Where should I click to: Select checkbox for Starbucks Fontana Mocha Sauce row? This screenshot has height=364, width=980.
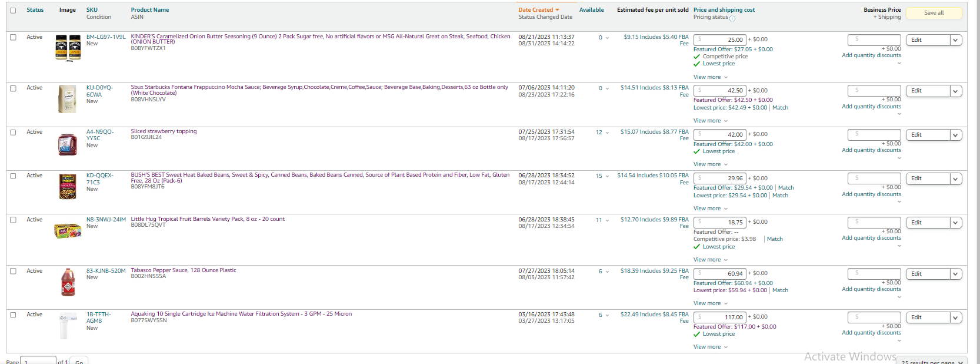pyautogui.click(x=13, y=88)
